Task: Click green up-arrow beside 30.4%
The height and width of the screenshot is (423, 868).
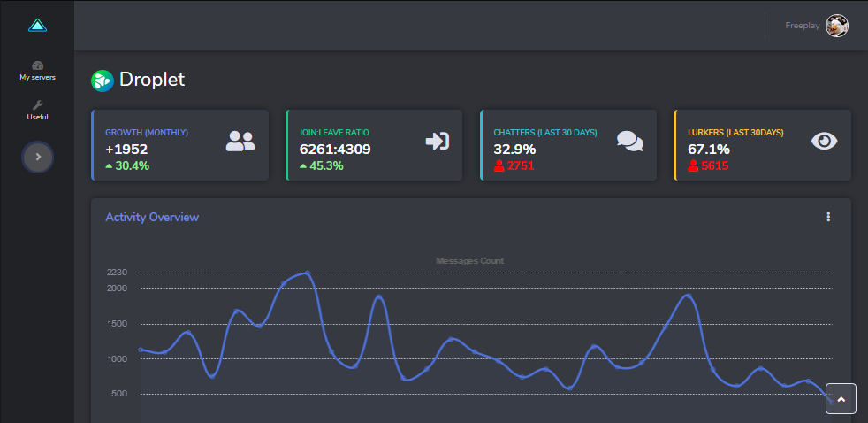Action: (x=109, y=165)
